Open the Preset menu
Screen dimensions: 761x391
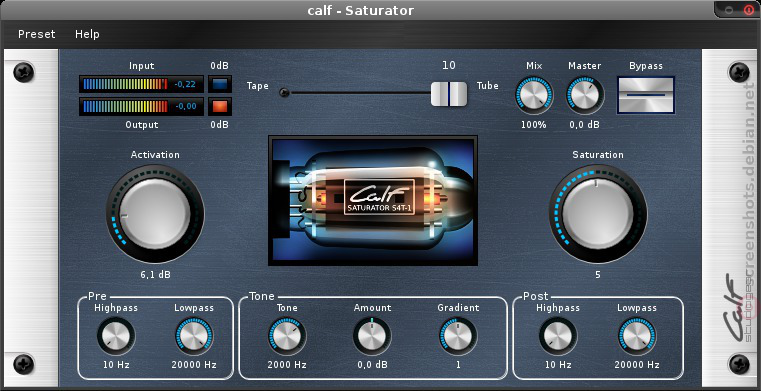36,34
